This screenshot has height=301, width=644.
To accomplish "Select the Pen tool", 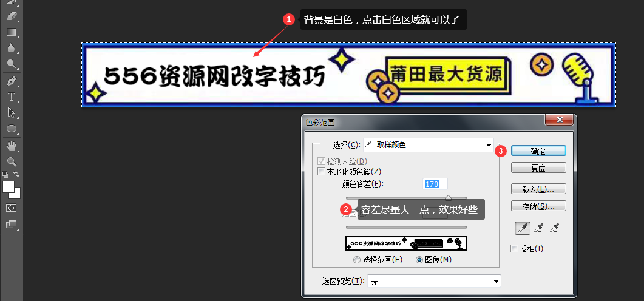I will click(x=12, y=81).
